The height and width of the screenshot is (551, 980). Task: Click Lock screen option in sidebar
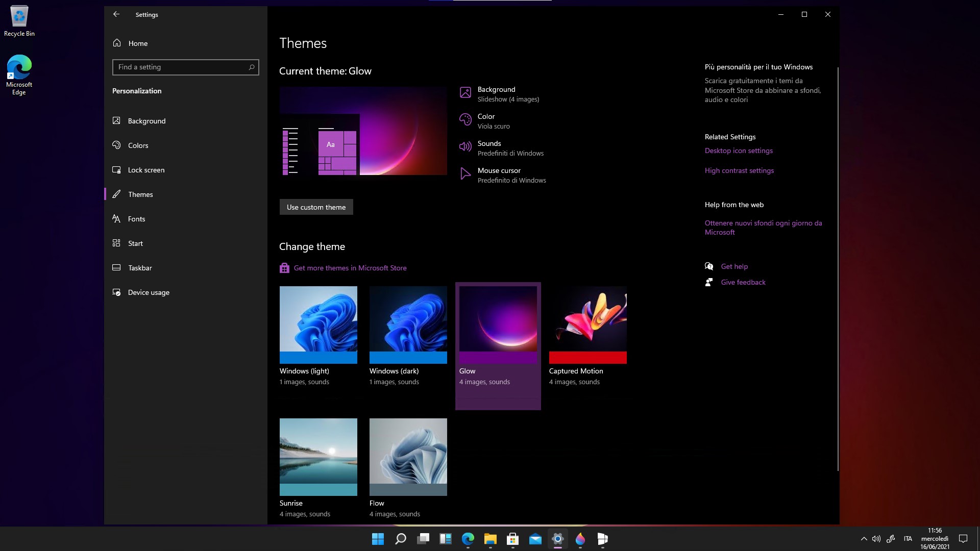[146, 169]
